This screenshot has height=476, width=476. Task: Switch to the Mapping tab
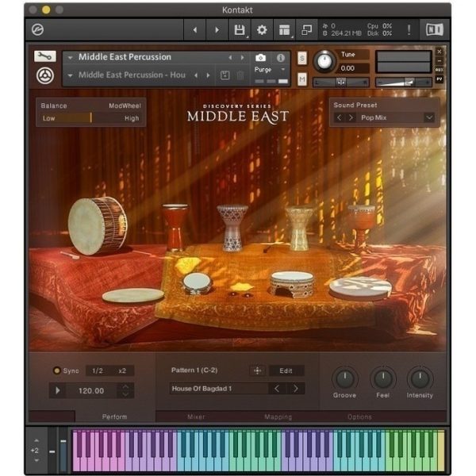coord(278,416)
